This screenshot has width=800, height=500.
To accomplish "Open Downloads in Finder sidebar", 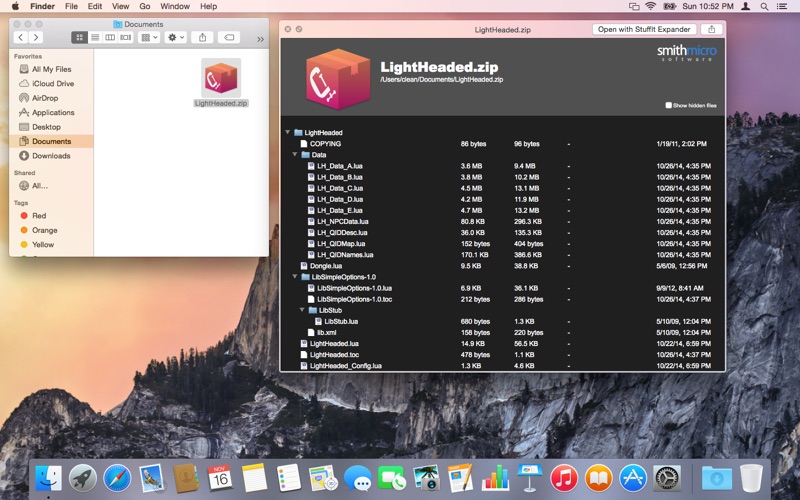I will click(x=51, y=156).
